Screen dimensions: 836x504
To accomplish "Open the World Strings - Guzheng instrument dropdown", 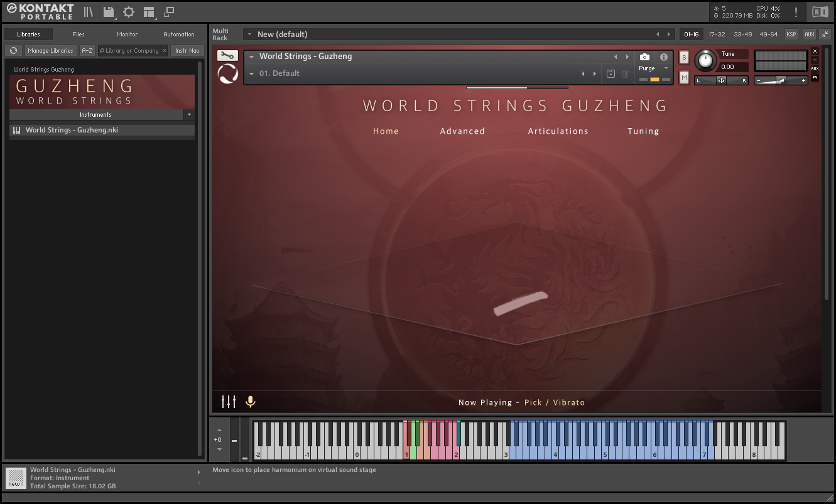I will pyautogui.click(x=251, y=56).
